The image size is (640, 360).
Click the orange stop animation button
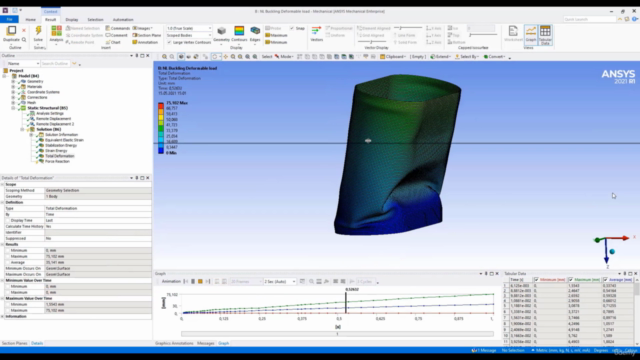200,282
